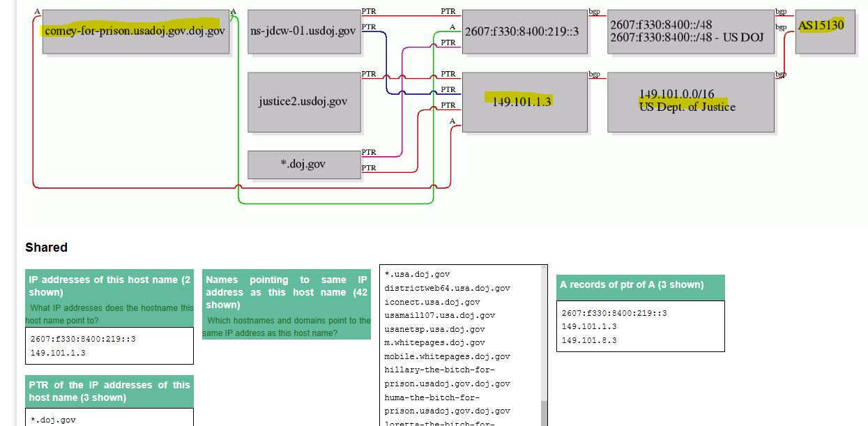Click the 'A records of ptr of A' header
The image size is (868, 426).
point(639,284)
